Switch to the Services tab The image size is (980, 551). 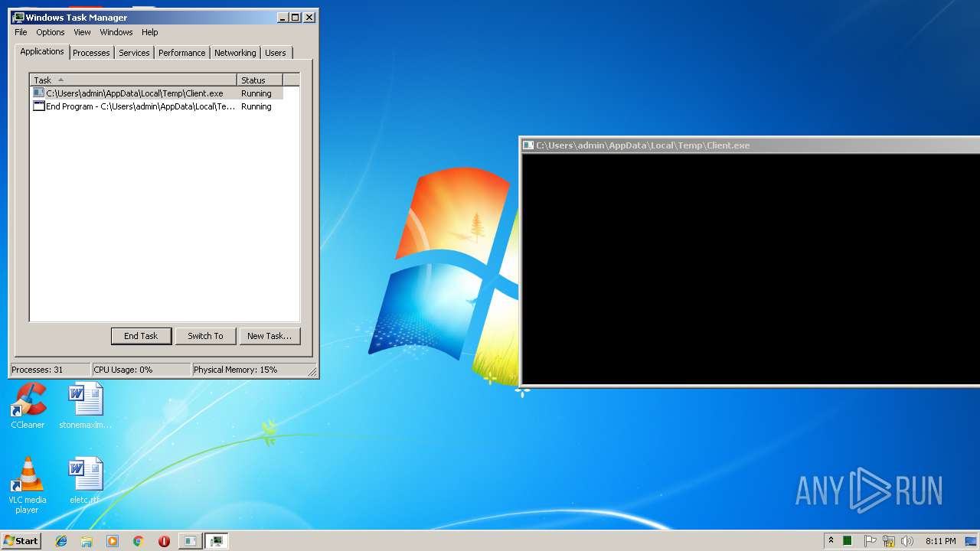(x=134, y=53)
